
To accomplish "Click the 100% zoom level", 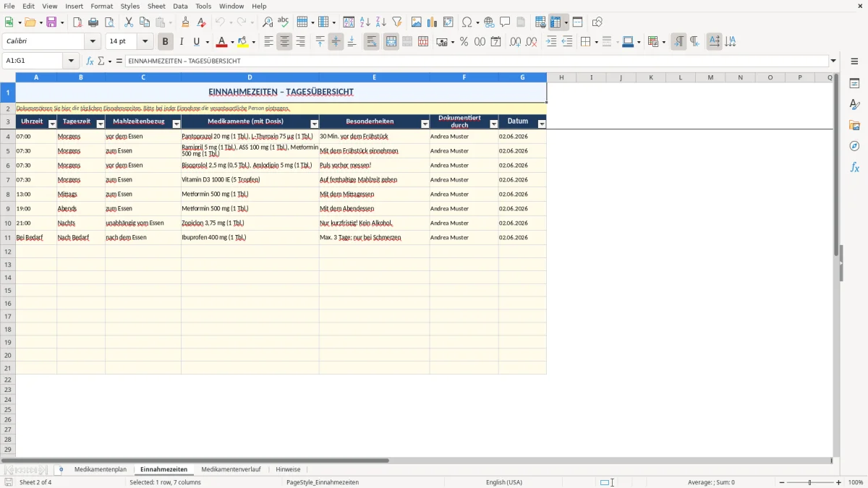I will (856, 482).
